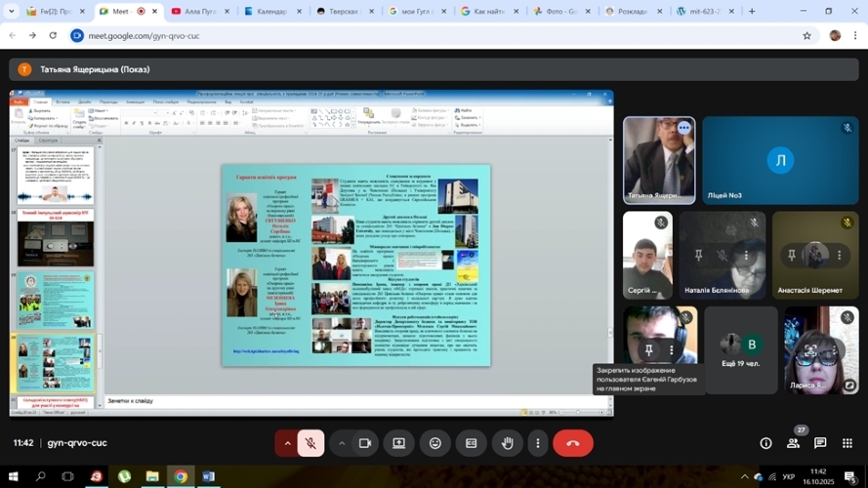Image resolution: width=868 pixels, height=488 pixels.
Task: Open more options three-dot menu in toolbar
Action: tap(538, 443)
